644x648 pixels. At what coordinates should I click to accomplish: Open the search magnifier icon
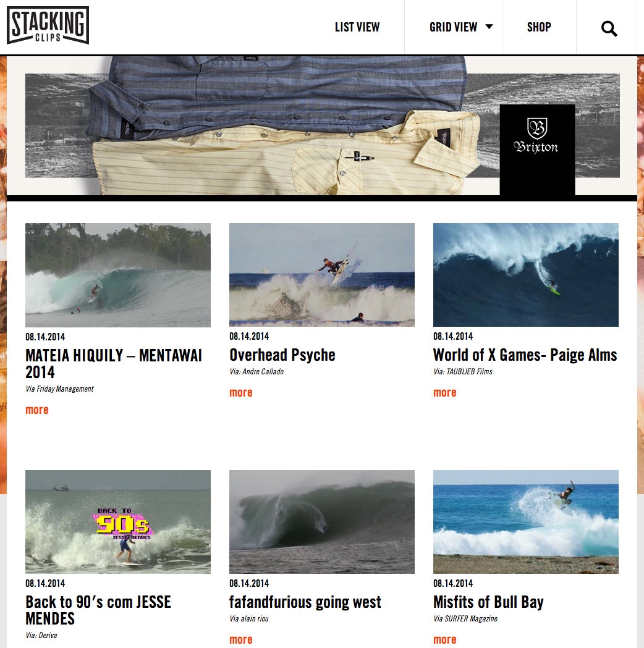(609, 28)
